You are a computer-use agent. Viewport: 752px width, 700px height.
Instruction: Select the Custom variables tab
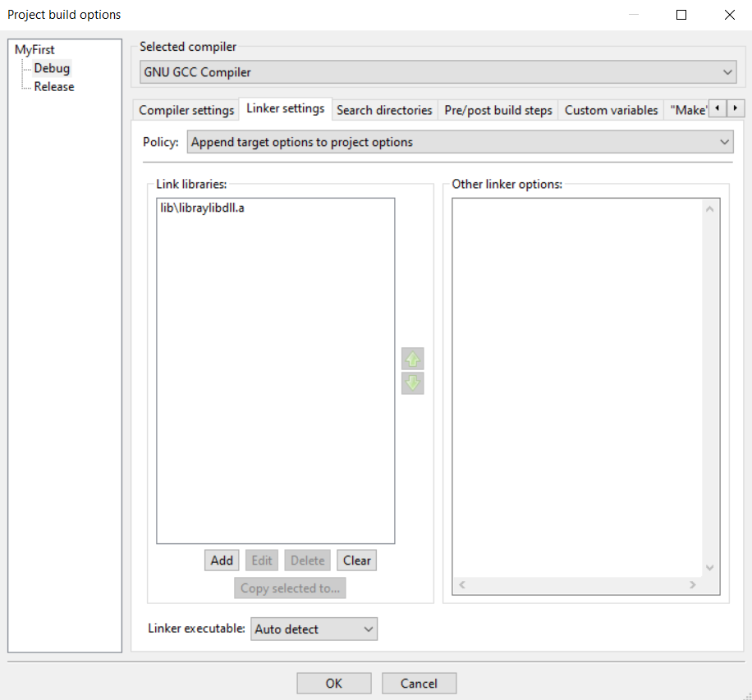pos(611,110)
